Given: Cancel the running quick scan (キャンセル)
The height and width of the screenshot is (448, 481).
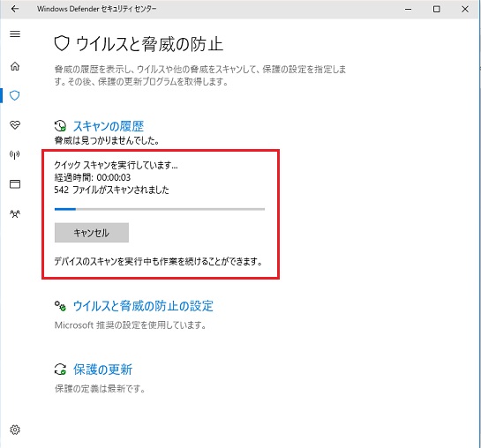Looking at the screenshot, I should (x=92, y=233).
